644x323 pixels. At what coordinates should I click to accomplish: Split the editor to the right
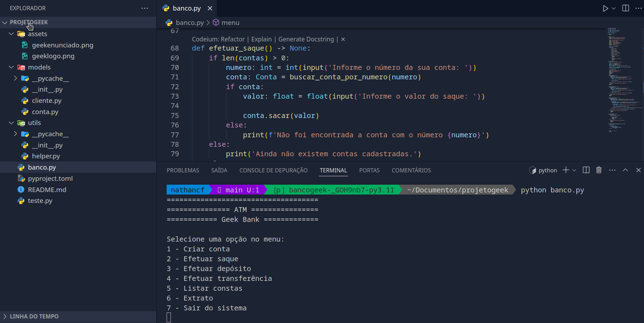click(x=626, y=8)
